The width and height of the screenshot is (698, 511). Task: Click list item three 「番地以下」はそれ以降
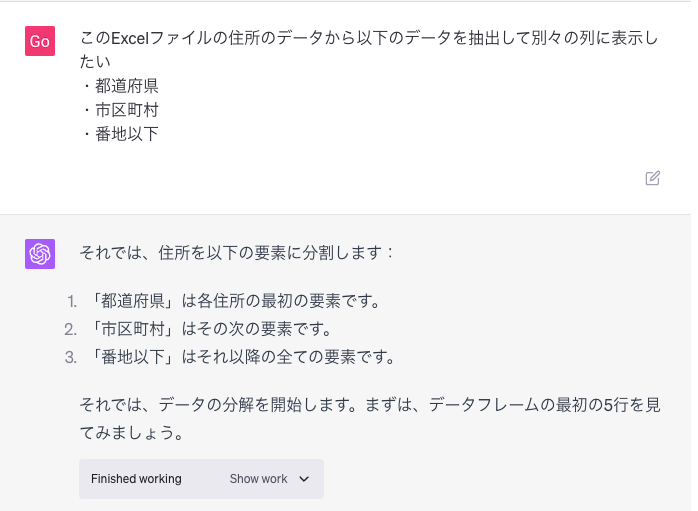tap(242, 357)
